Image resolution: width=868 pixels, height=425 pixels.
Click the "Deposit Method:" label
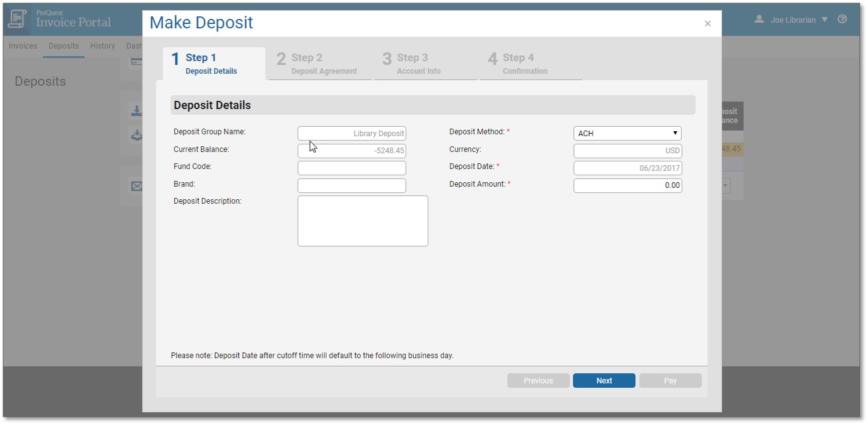pos(477,132)
